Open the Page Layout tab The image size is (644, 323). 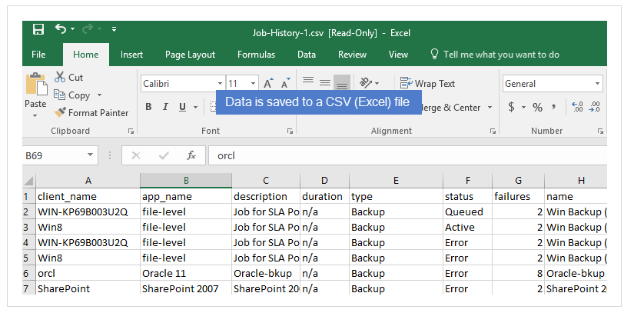tap(190, 55)
